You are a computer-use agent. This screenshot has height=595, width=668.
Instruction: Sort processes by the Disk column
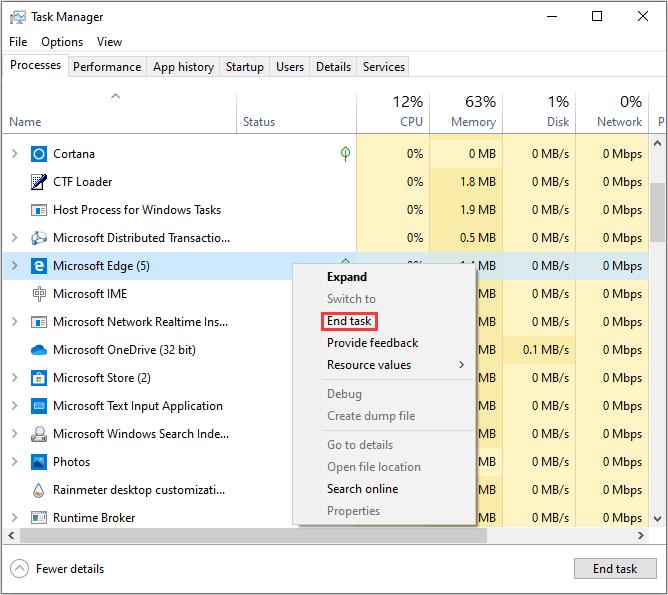tap(539, 112)
